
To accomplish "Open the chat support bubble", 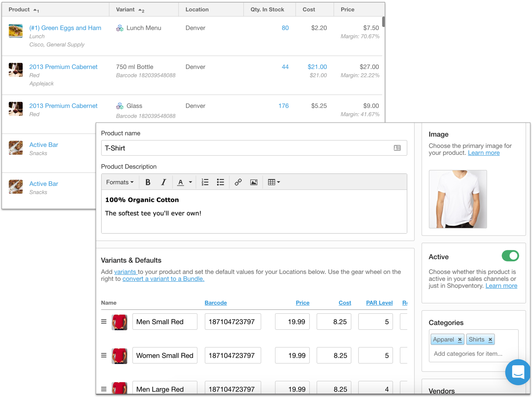I will [518, 372].
